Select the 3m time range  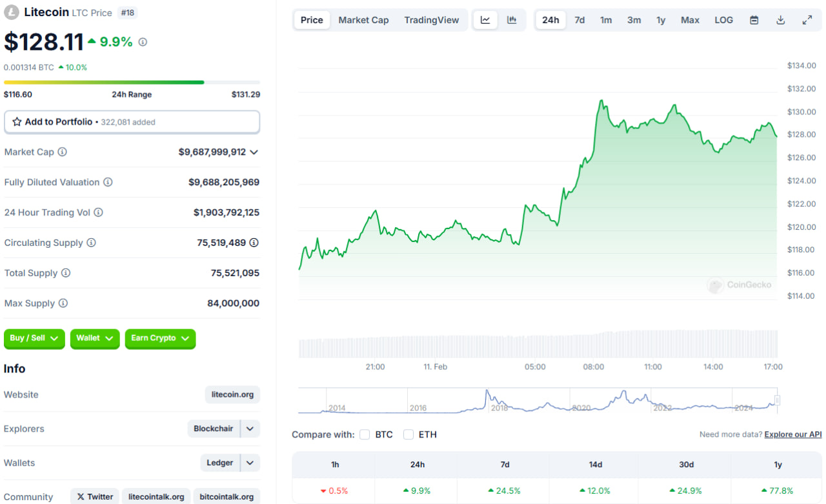[634, 20]
